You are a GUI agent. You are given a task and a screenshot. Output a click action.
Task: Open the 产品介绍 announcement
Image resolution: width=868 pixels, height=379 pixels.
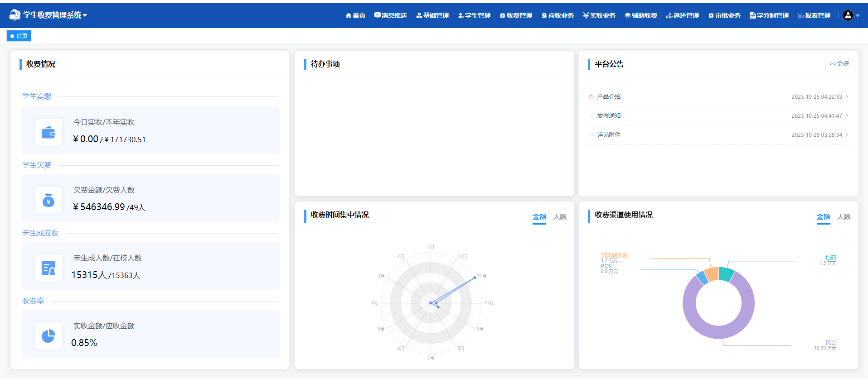[x=609, y=96]
